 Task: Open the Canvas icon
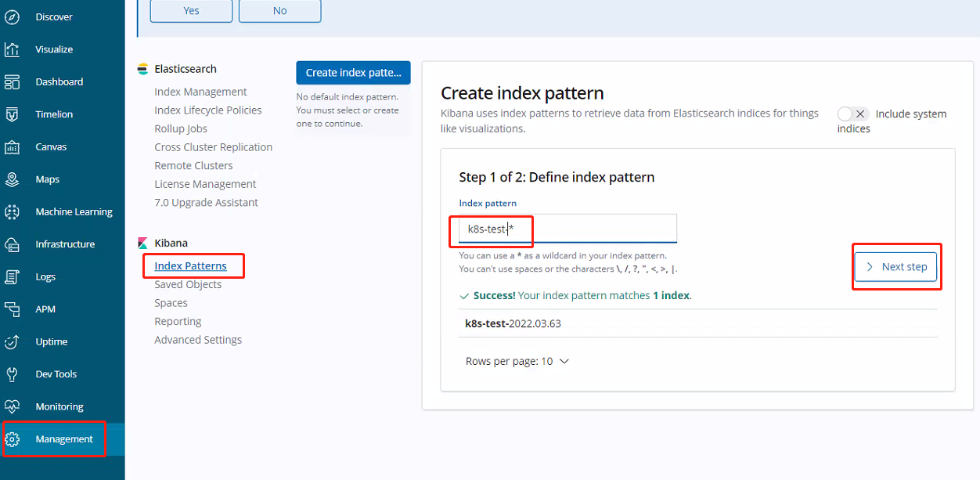pos(12,146)
